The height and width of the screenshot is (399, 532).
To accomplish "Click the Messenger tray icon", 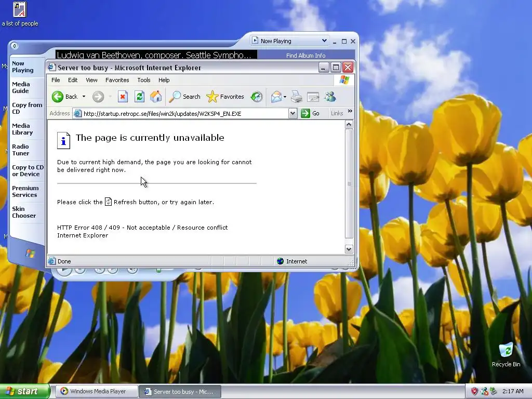I will [x=484, y=392].
